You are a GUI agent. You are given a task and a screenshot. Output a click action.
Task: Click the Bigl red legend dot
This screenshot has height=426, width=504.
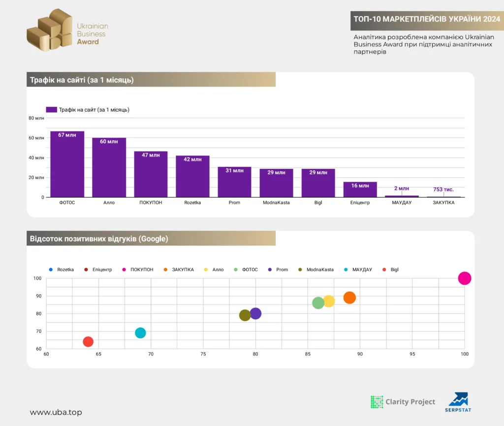click(x=384, y=270)
